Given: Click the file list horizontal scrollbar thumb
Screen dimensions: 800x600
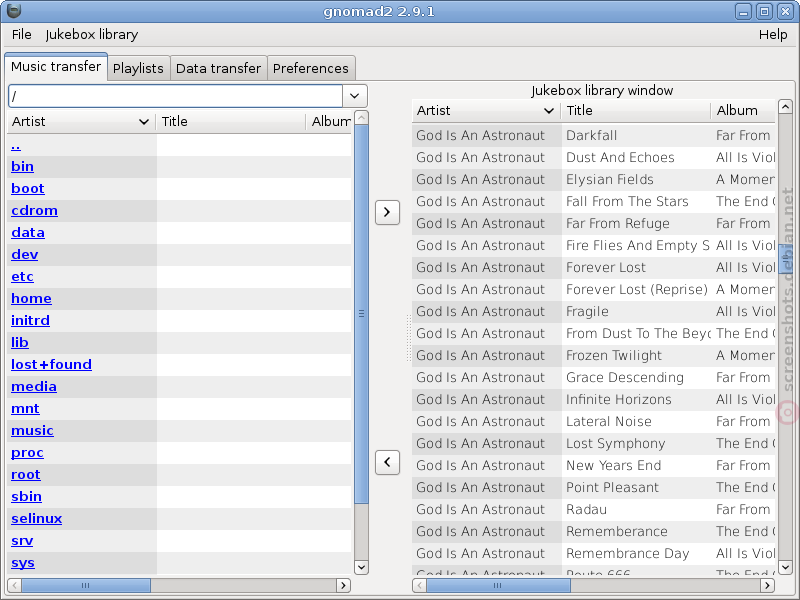Looking at the screenshot, I should [x=86, y=585].
